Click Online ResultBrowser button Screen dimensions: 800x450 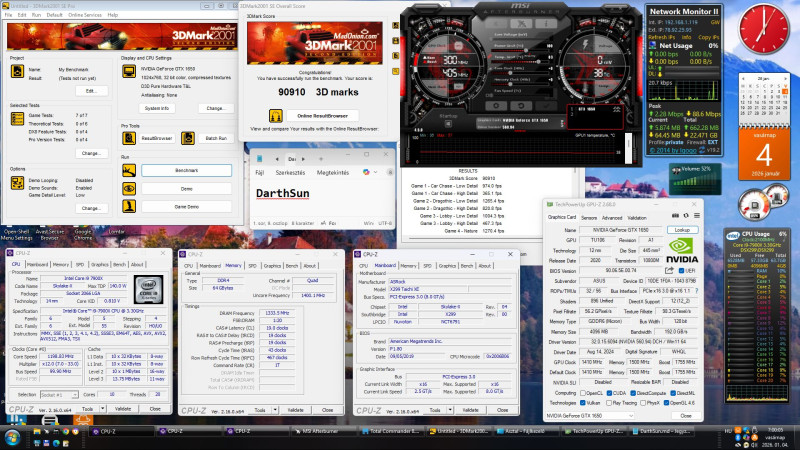pos(322,116)
